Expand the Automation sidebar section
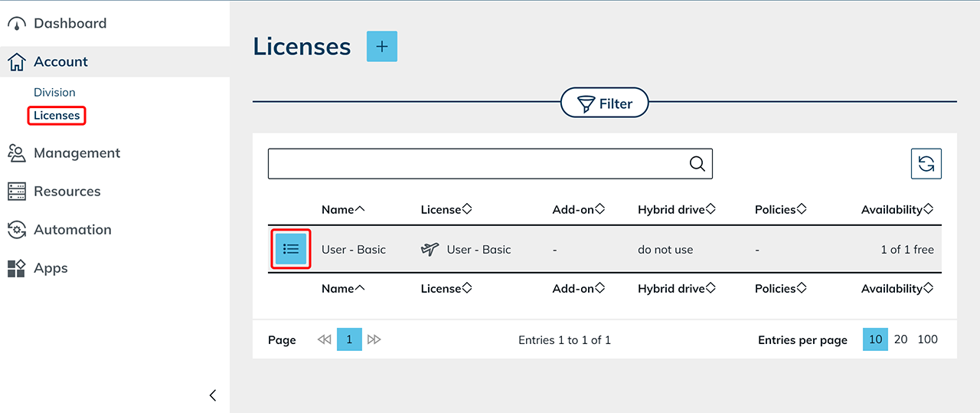Image resolution: width=980 pixels, height=413 pixels. [72, 230]
